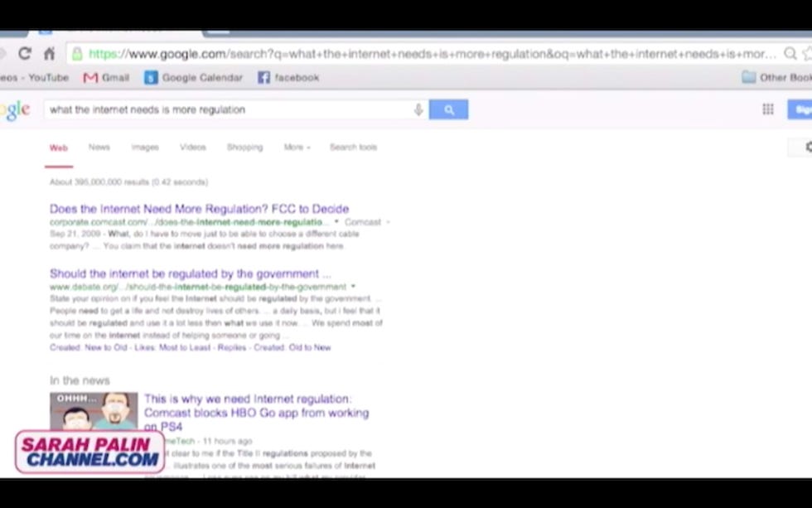Expand dropdown arrow beside debate.org URL
Viewport: 812px width, 508px height.
click(353, 287)
